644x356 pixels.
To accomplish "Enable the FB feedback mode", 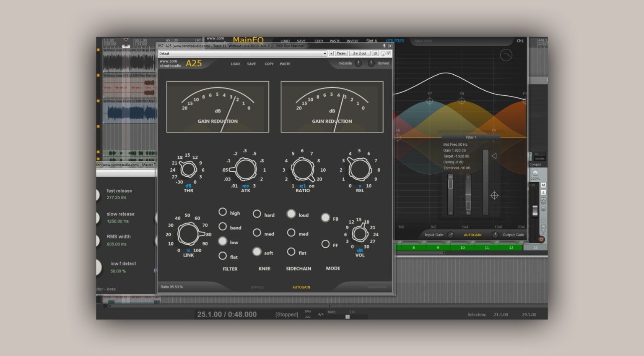I will click(326, 217).
